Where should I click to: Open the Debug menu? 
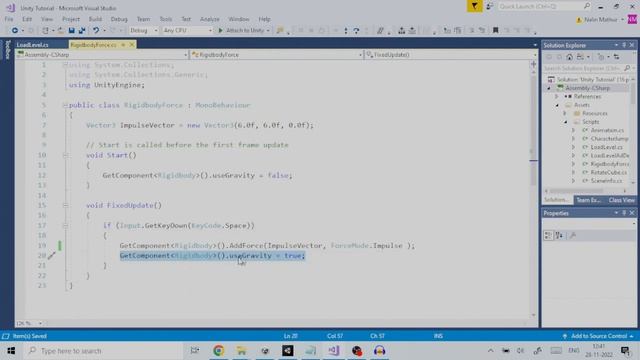(x=119, y=19)
